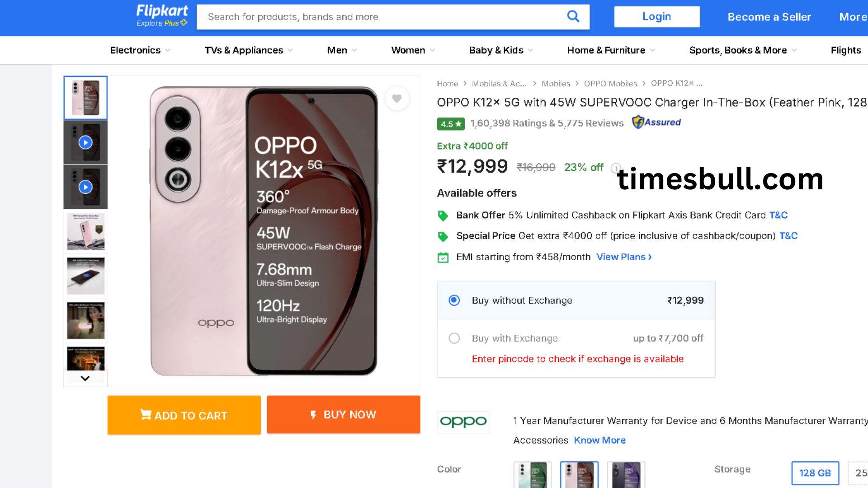Choose the 128 GB storage option
This screenshot has height=488, width=868.
pos(815,473)
